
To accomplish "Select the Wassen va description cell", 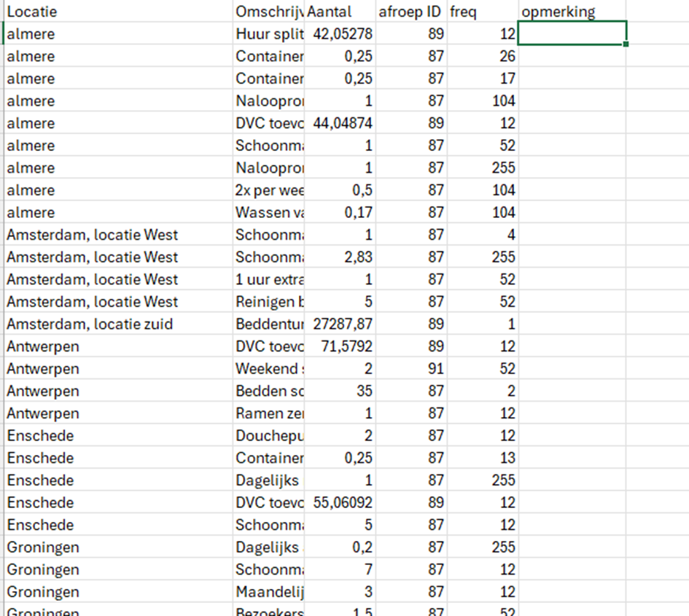I will tap(268, 212).
